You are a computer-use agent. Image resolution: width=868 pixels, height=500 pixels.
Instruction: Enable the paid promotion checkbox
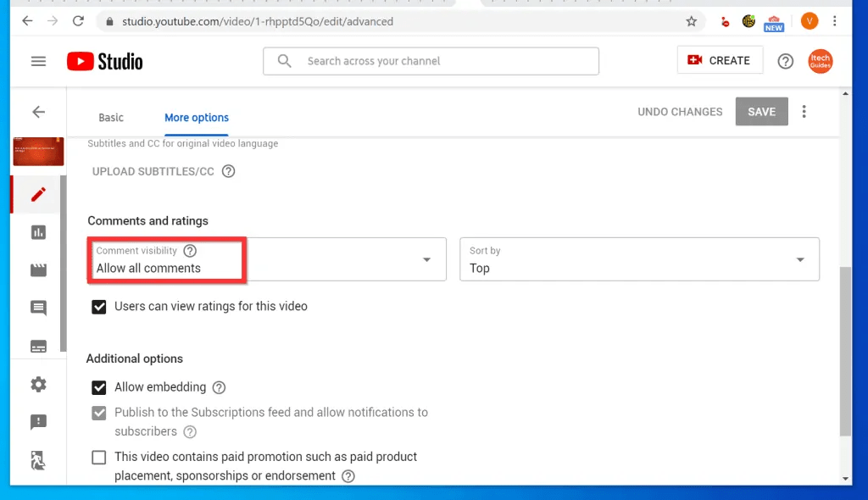(98, 457)
